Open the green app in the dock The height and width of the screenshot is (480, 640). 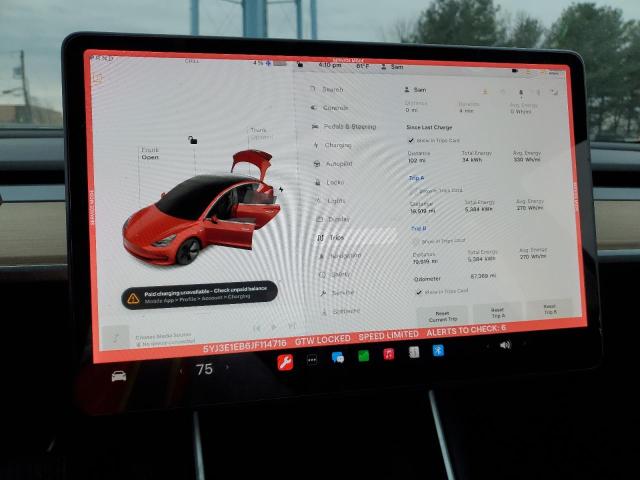(x=363, y=356)
